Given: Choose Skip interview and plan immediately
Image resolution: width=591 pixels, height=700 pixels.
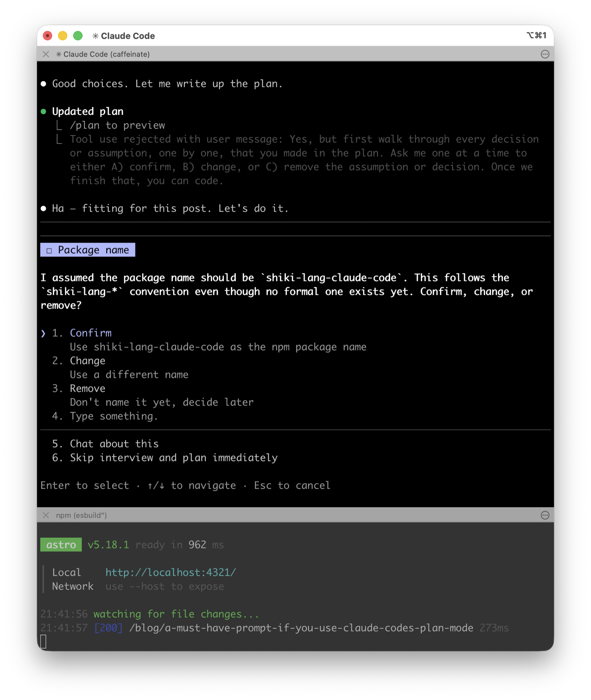Looking at the screenshot, I should coord(173,458).
